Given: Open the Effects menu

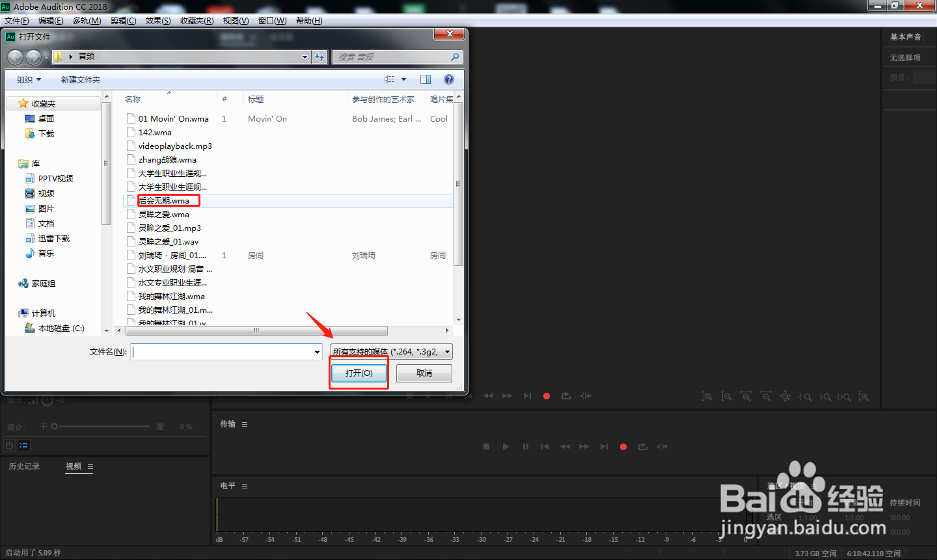Looking at the screenshot, I should coord(158,21).
